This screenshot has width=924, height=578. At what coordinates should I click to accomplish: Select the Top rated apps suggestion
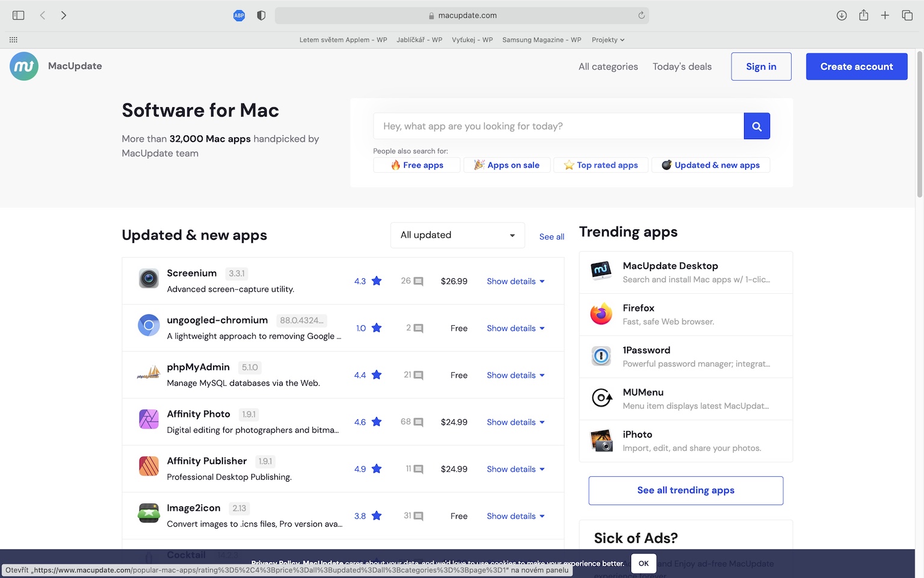point(601,165)
